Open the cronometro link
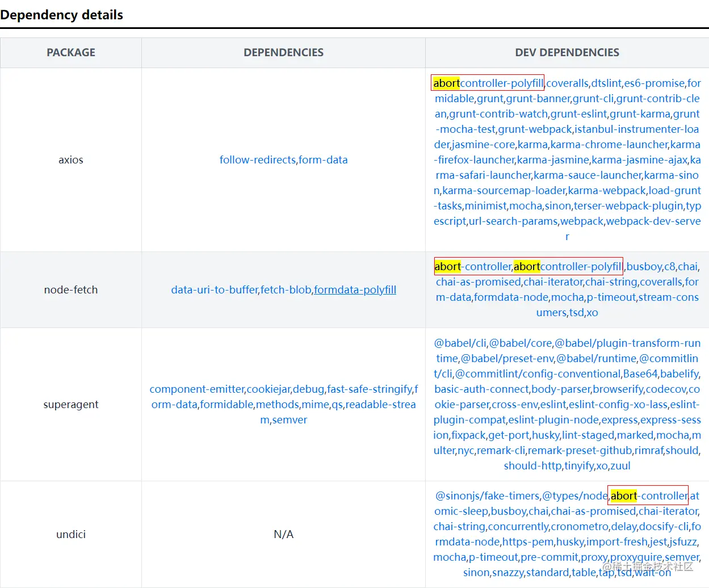The image size is (709, 588). [x=580, y=526]
